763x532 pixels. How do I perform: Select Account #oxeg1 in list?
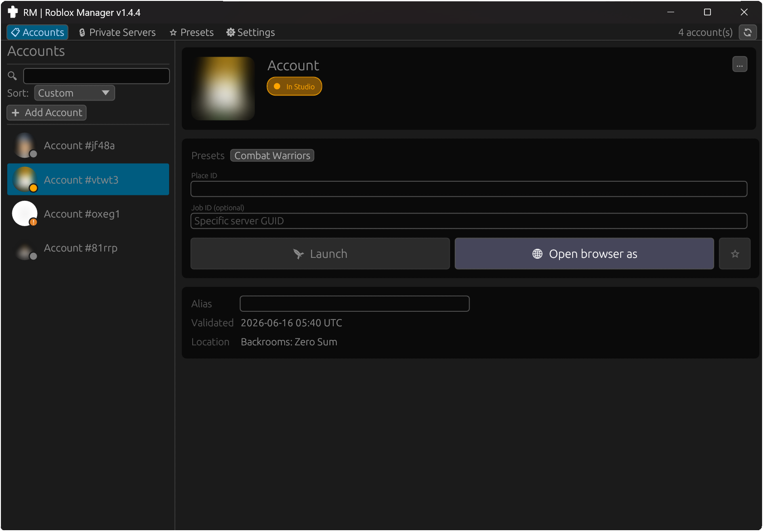(88, 213)
